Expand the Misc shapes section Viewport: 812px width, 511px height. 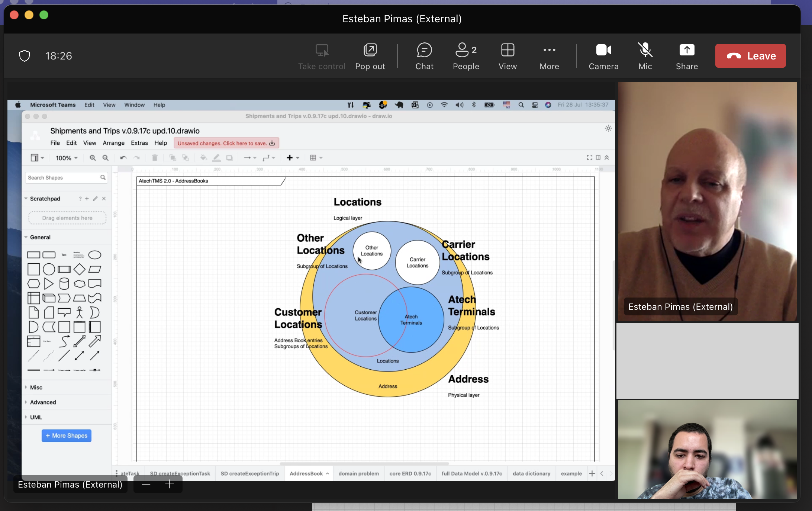click(x=36, y=387)
